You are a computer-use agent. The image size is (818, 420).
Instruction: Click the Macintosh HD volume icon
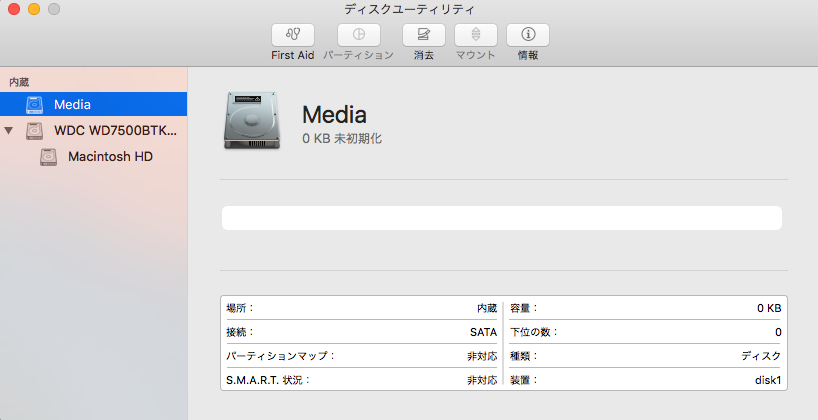[49, 157]
